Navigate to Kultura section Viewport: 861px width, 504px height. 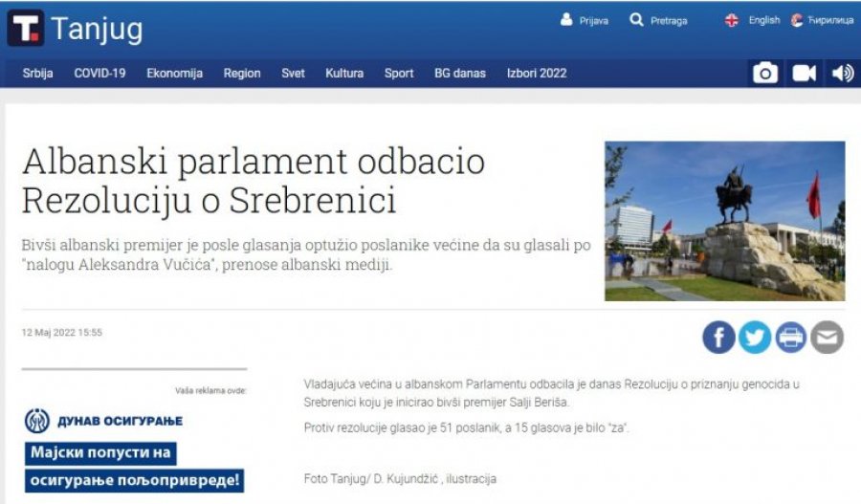coord(344,73)
